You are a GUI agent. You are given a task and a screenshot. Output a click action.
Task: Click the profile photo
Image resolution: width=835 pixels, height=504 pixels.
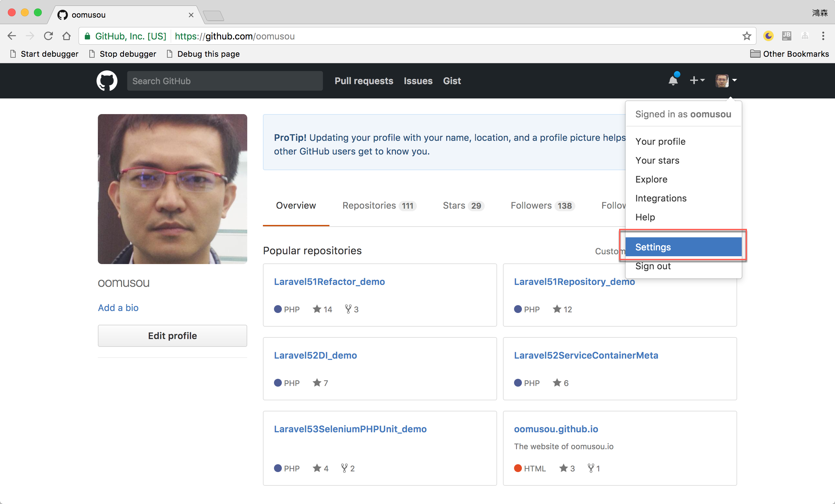point(173,189)
